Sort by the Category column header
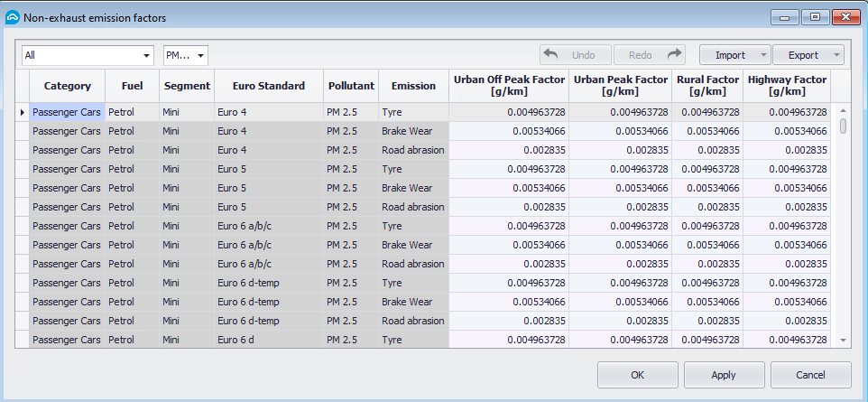The image size is (868, 402). [68, 86]
